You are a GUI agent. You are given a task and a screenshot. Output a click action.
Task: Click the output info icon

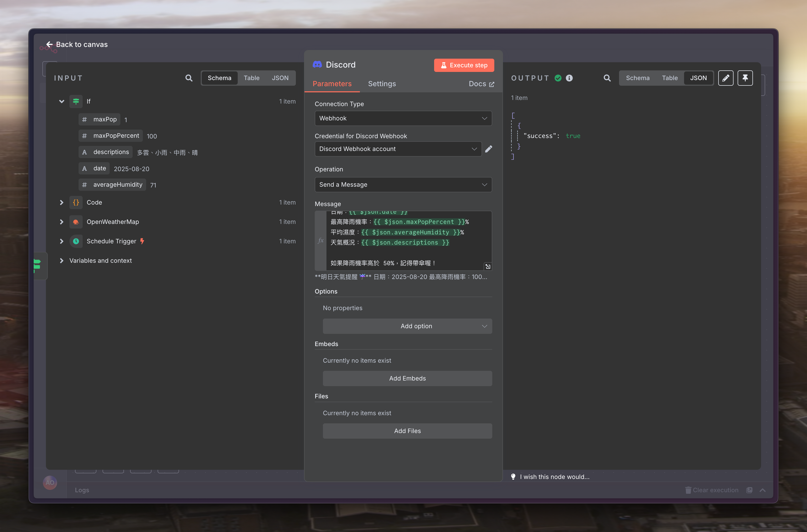coord(569,78)
